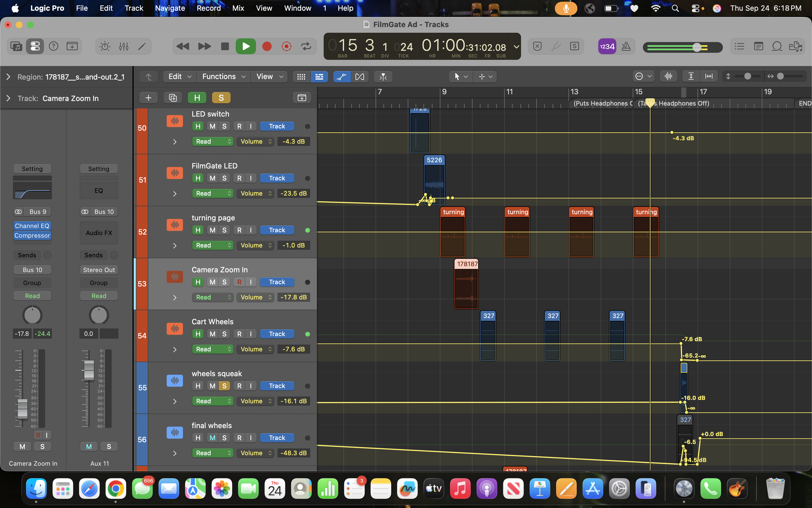
Task: Click the Channel EQ plugin slot
Action: (32, 226)
